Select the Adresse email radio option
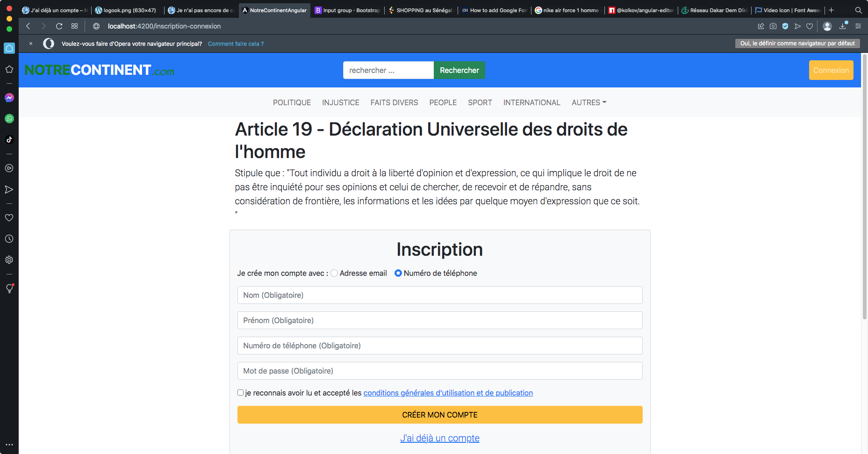868x454 pixels. (334, 273)
